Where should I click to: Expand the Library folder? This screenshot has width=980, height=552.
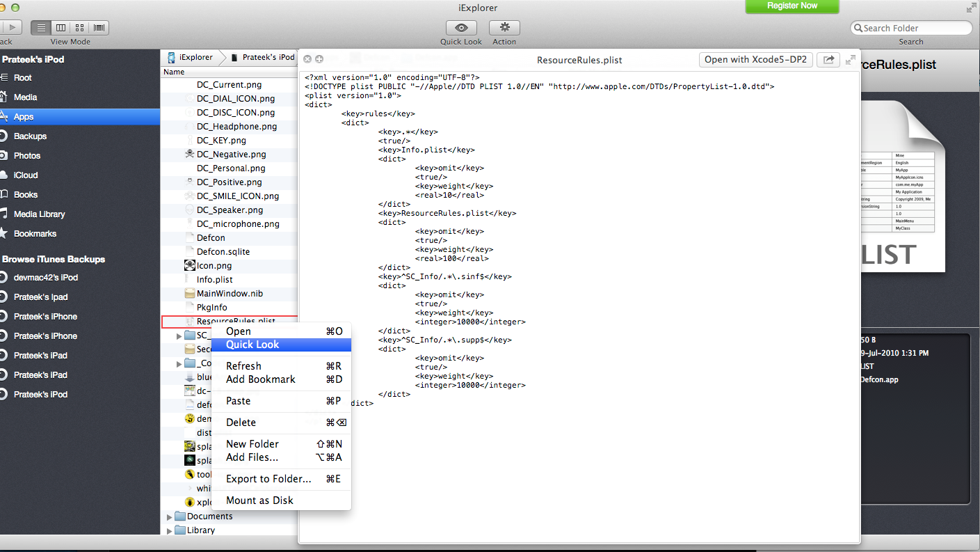(x=170, y=530)
